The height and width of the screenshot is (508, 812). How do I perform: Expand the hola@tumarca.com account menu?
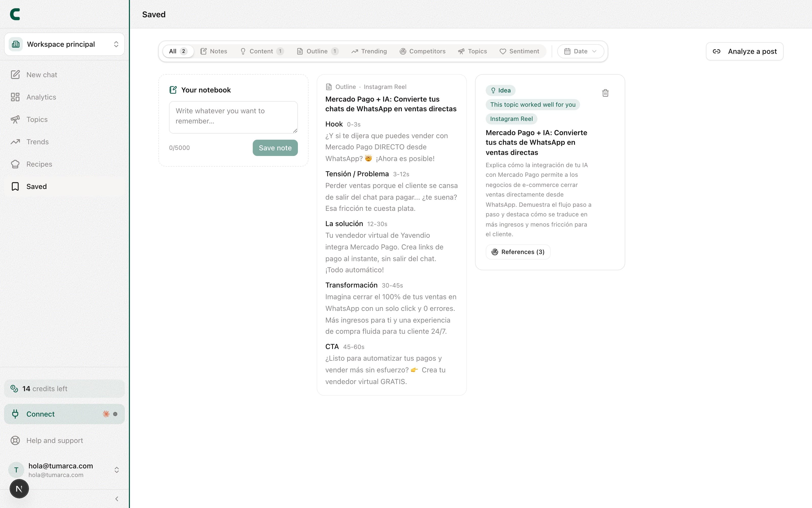tap(64, 470)
